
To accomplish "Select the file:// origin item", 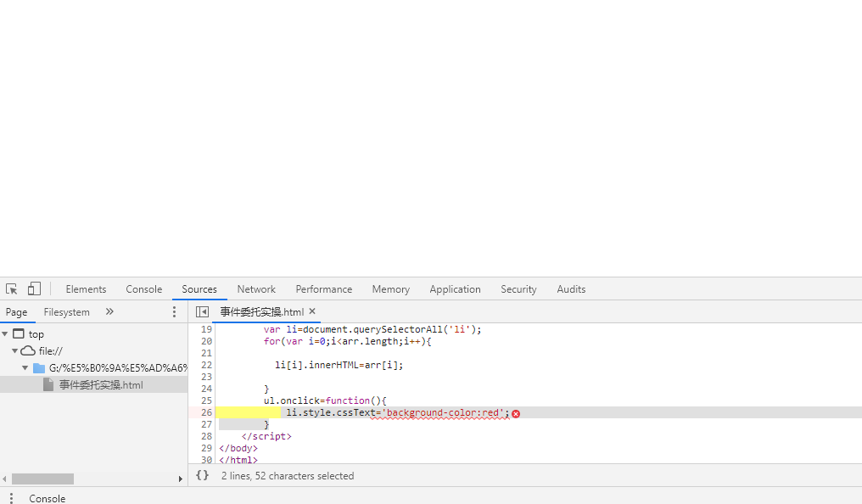I will [51, 351].
